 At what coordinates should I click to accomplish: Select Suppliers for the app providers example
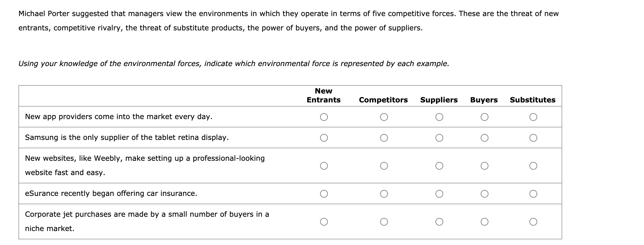coord(439,117)
